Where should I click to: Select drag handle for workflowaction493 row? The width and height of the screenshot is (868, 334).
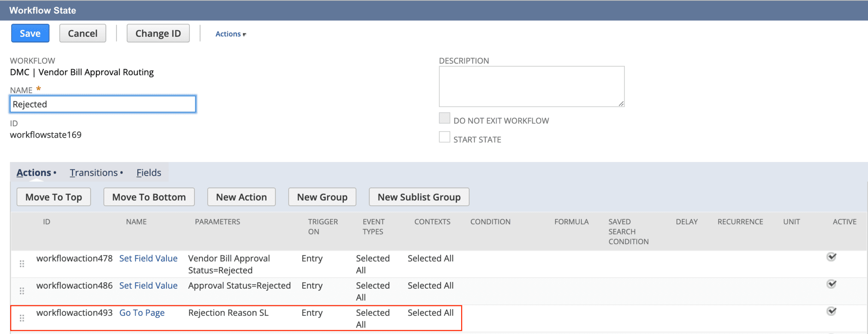click(x=22, y=318)
